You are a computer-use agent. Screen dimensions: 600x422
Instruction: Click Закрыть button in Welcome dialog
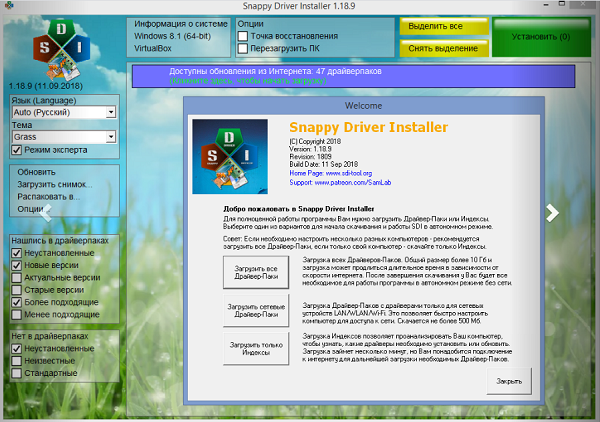509,381
